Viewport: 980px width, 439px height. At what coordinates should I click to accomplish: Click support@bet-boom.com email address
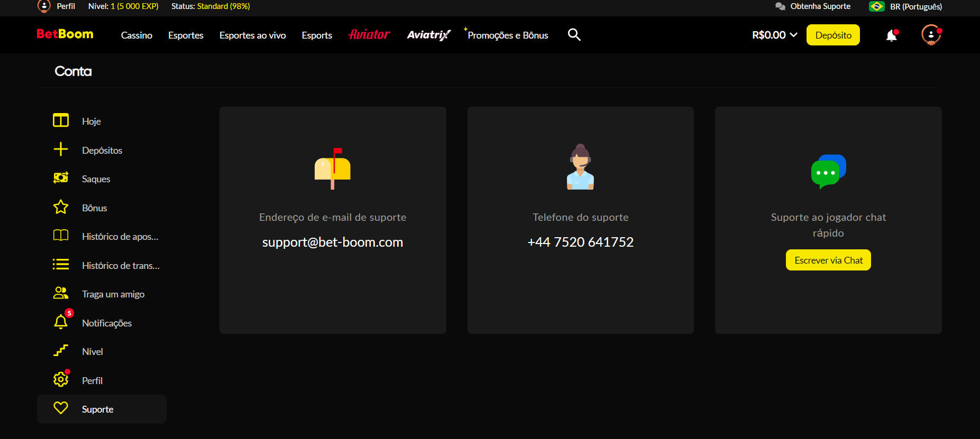pyautogui.click(x=333, y=242)
